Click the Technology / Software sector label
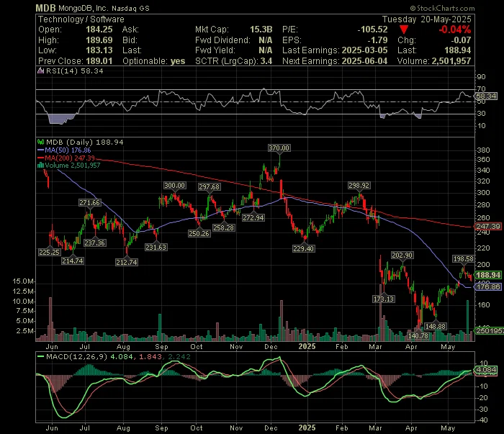Screen dimensions: 504x434 81,19
